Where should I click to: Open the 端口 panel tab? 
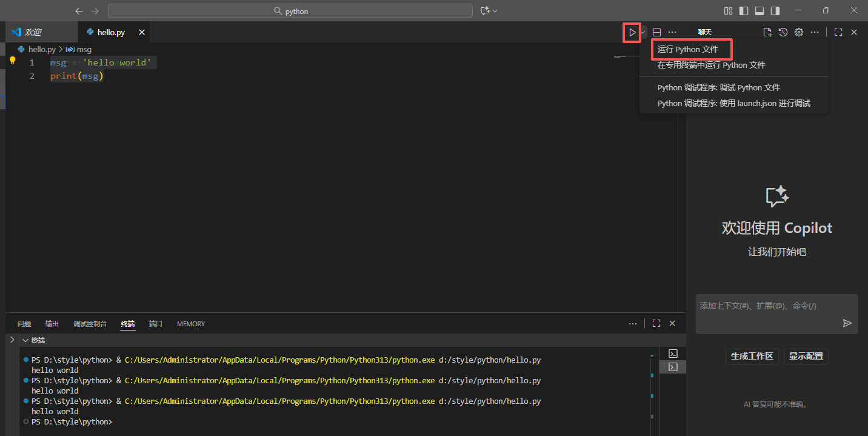156,324
